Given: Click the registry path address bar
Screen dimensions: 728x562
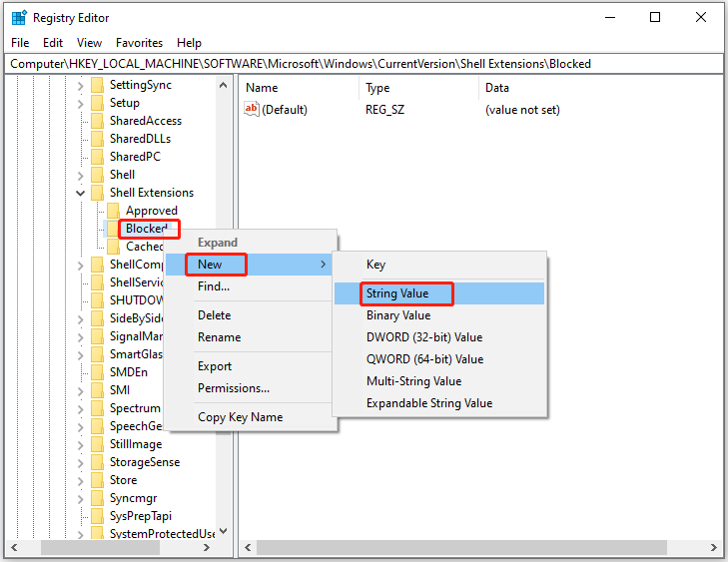Looking at the screenshot, I should [x=364, y=64].
